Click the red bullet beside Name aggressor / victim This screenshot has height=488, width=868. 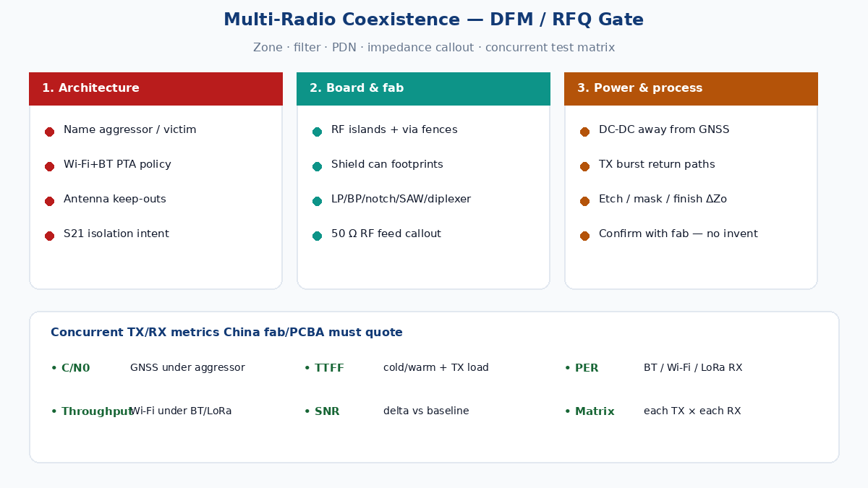(x=49, y=132)
